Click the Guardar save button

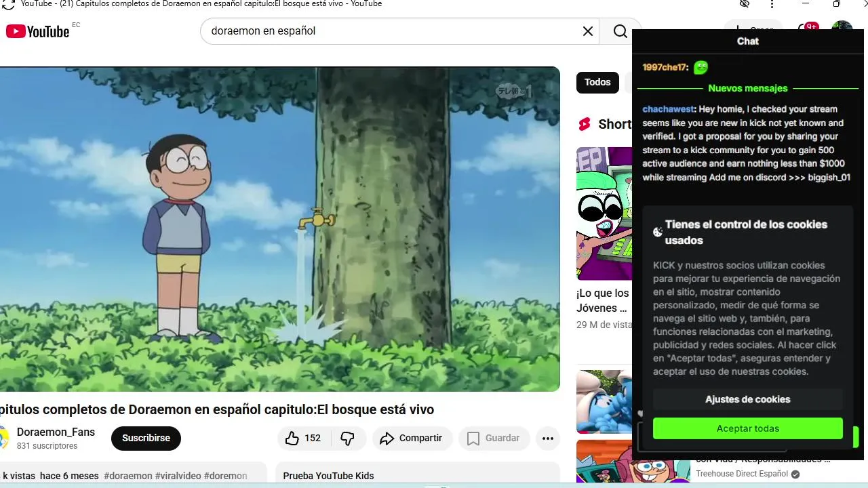[x=494, y=439]
